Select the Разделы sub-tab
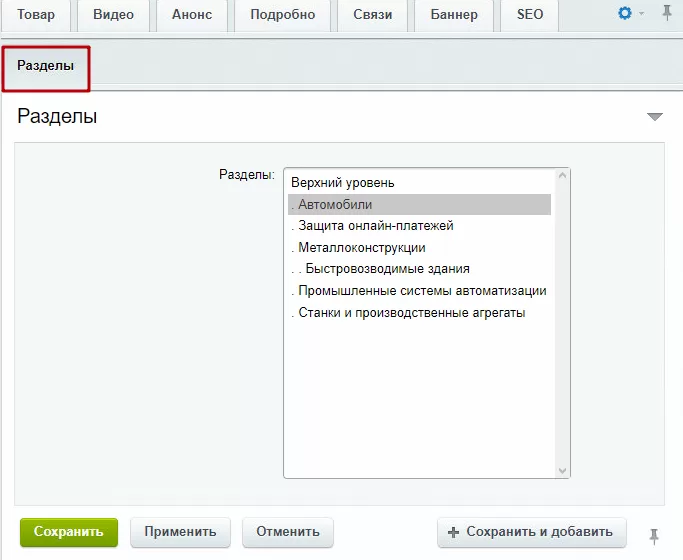 [46, 68]
